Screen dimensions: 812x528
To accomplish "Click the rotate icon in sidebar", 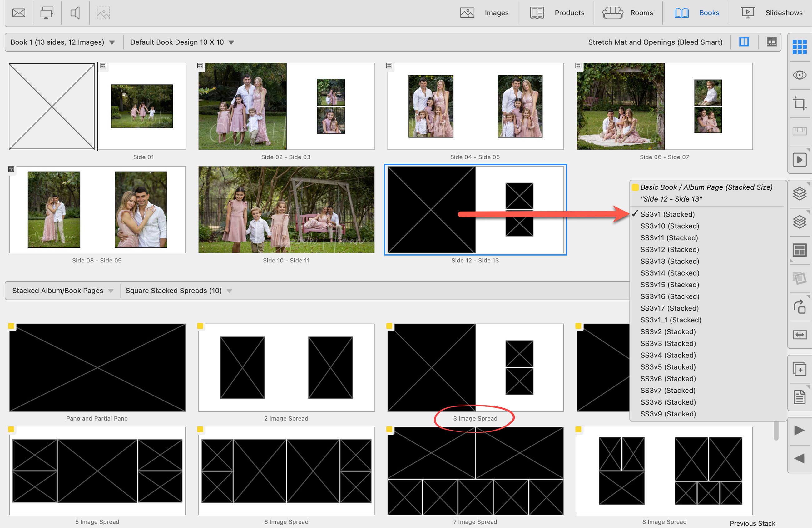I will (x=800, y=307).
